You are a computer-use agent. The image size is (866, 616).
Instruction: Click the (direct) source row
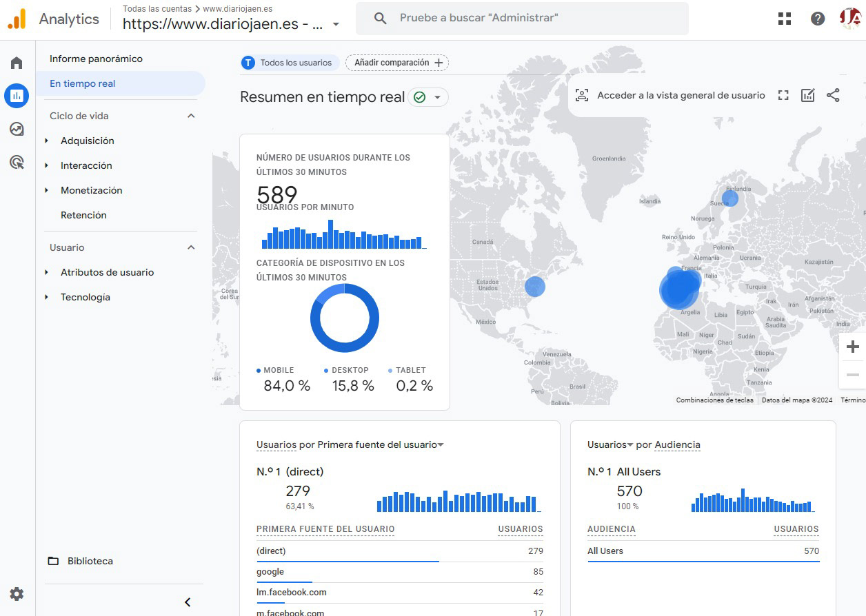click(400, 551)
